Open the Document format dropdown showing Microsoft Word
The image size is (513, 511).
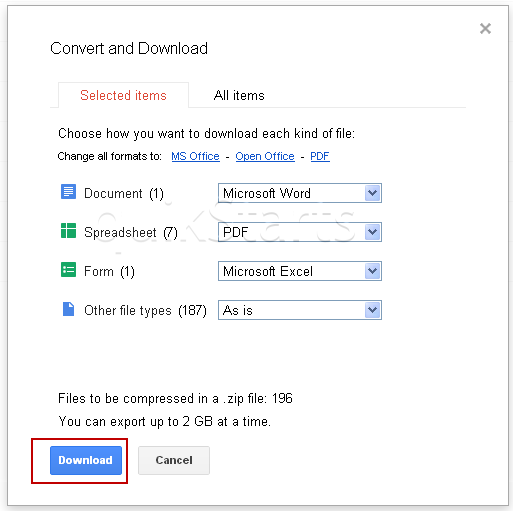(x=300, y=193)
